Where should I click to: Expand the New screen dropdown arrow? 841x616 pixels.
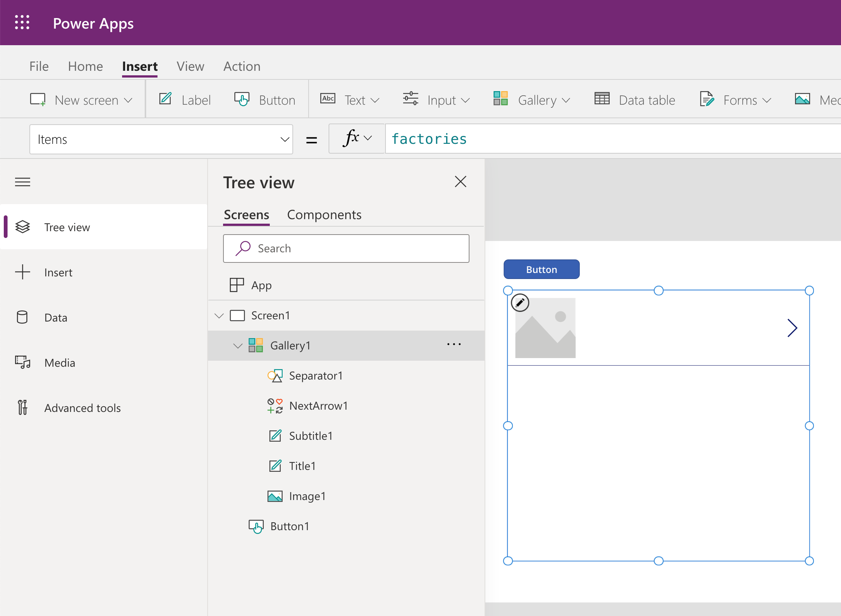click(128, 101)
